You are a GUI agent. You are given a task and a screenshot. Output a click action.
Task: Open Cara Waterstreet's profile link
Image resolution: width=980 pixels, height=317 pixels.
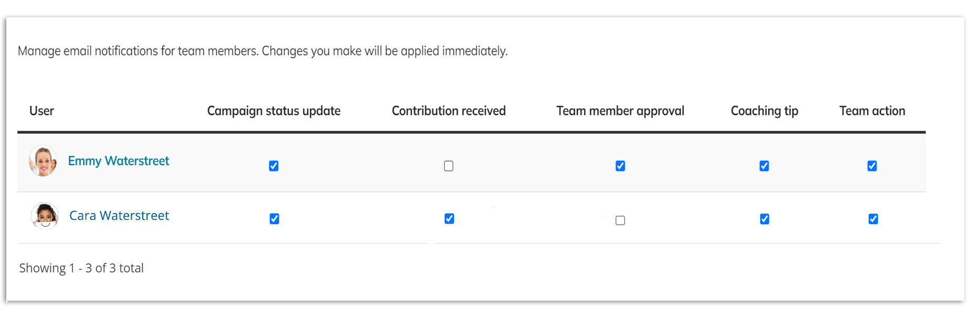point(119,215)
